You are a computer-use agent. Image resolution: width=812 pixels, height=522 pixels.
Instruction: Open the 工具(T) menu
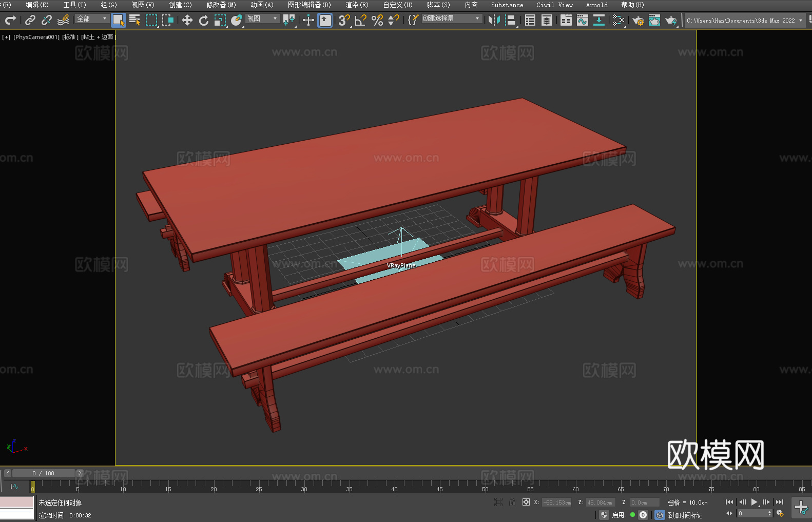coord(74,5)
